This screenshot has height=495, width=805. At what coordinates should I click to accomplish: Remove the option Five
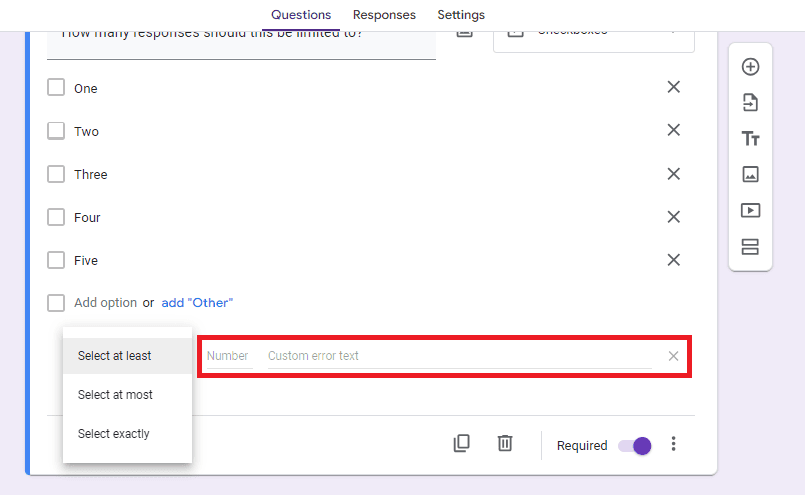674,260
